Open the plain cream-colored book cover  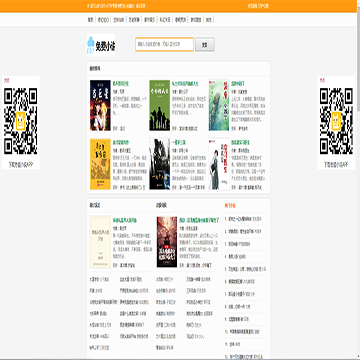point(100,242)
